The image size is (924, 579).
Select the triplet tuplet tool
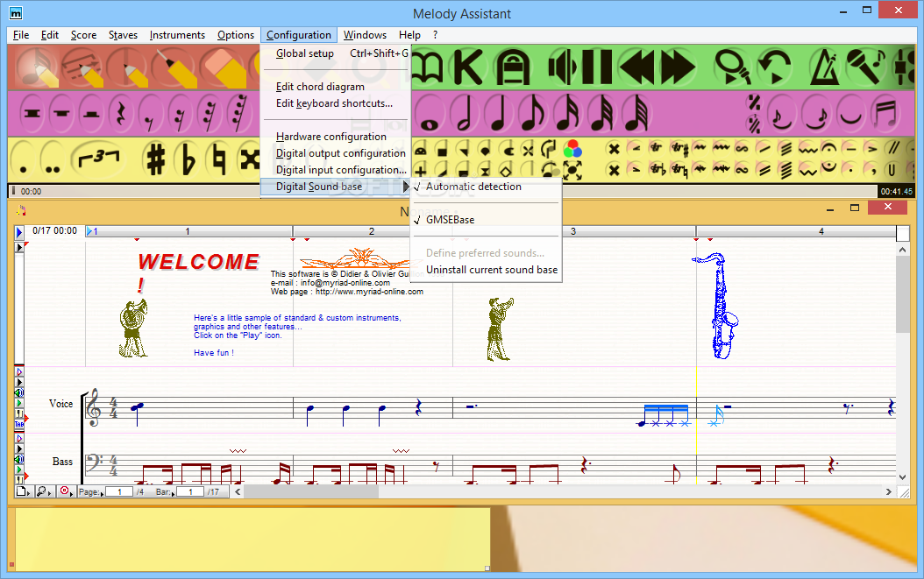click(98, 159)
